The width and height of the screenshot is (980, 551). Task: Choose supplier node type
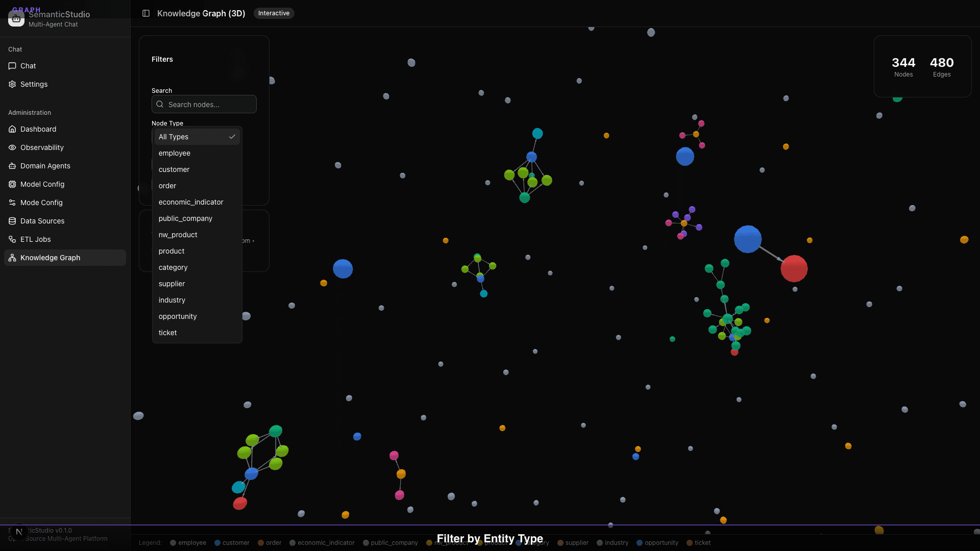197,284
